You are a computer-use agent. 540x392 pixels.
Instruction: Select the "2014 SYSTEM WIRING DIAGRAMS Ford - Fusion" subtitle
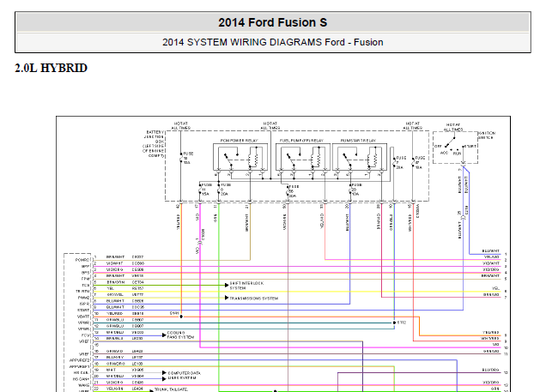point(272,42)
